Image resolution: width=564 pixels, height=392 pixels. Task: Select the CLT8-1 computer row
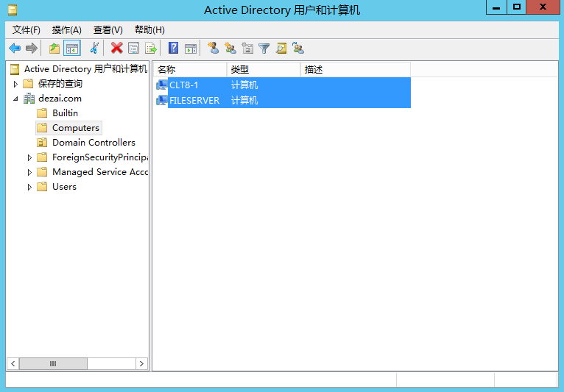(x=283, y=85)
